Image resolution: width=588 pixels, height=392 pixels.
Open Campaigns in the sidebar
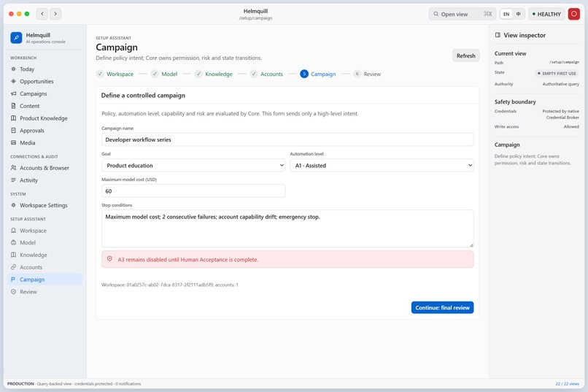pos(45,93)
